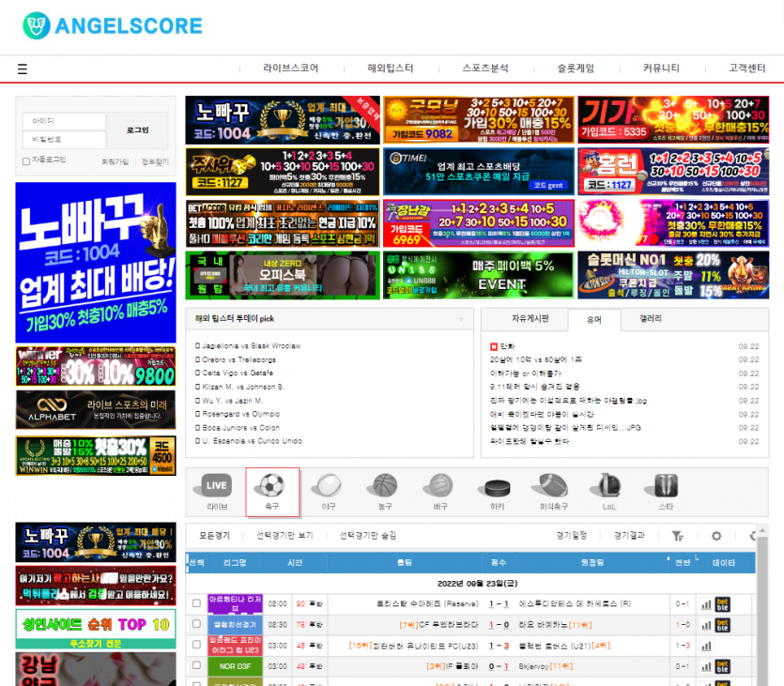This screenshot has height=686, width=784.
Task: Open the filter funnel icon
Action: pyautogui.click(x=677, y=536)
